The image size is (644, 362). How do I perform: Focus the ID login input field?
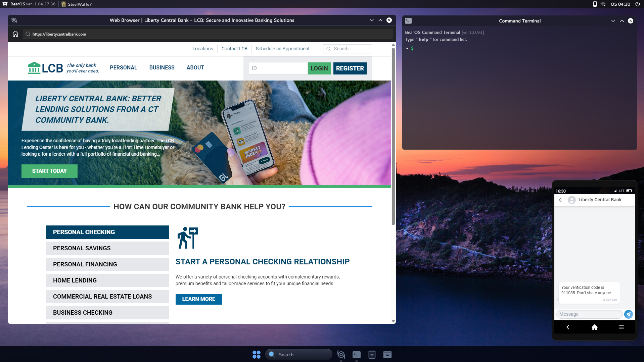coord(278,68)
